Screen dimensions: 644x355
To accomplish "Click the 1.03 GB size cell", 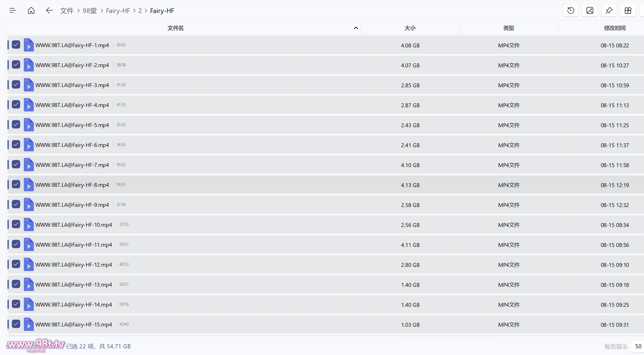I will click(x=410, y=325).
